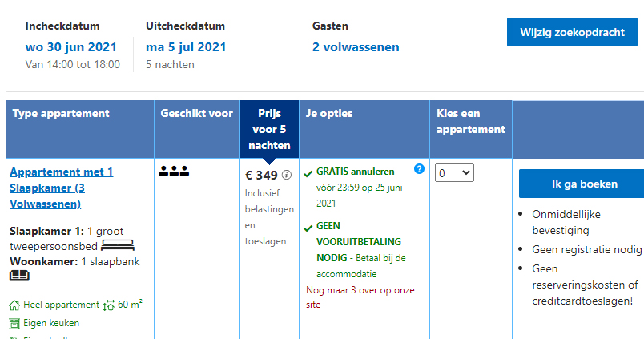Open the Appartement met 1 Slaapkamer link
This screenshot has width=644, height=339.
[x=62, y=188]
